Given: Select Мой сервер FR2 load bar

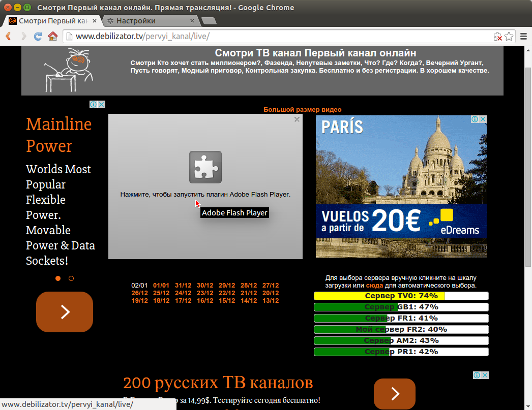Looking at the screenshot, I should (x=401, y=329).
